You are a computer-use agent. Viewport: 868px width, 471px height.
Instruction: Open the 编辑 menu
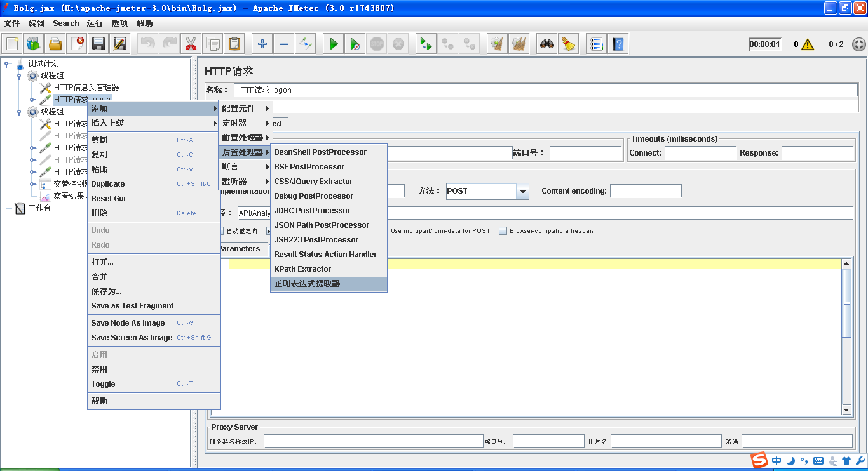[36, 23]
